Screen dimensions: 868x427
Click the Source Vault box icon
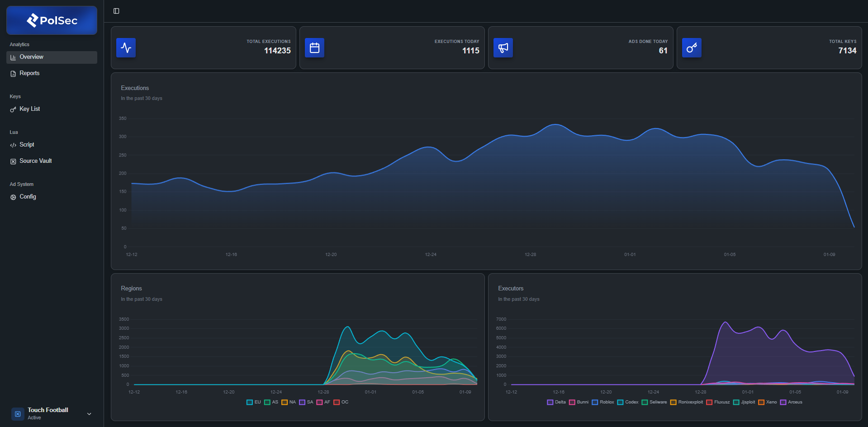(x=13, y=161)
